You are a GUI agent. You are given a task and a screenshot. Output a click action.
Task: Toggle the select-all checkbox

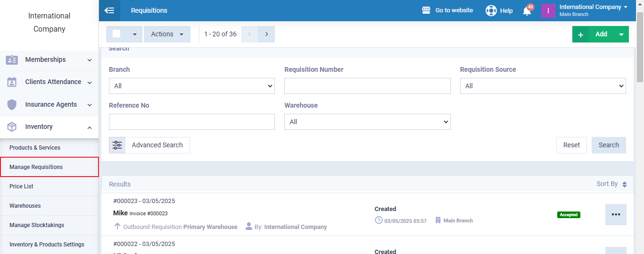116,34
